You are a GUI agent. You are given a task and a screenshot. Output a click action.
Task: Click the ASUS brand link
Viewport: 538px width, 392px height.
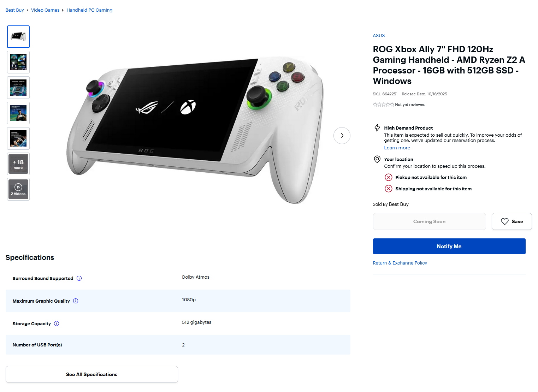click(x=379, y=36)
